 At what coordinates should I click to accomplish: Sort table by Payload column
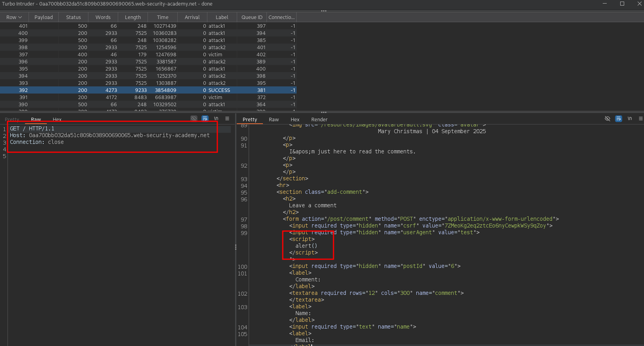click(44, 17)
